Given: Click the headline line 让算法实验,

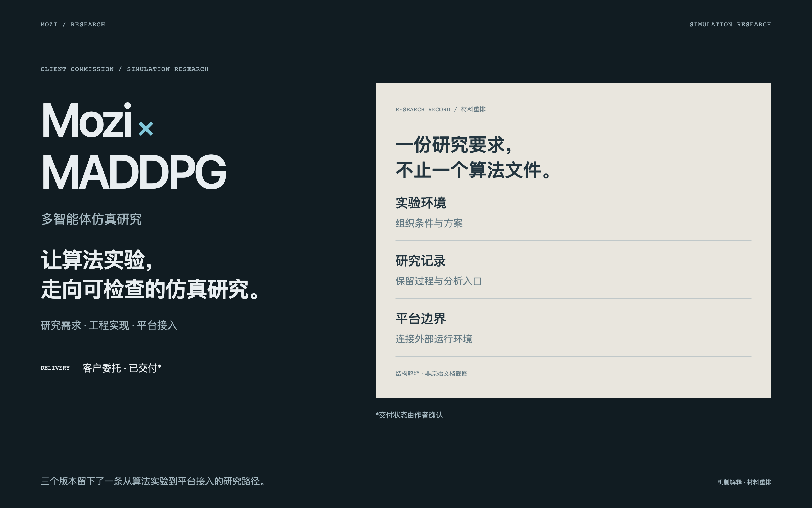Looking at the screenshot, I should click(96, 260).
